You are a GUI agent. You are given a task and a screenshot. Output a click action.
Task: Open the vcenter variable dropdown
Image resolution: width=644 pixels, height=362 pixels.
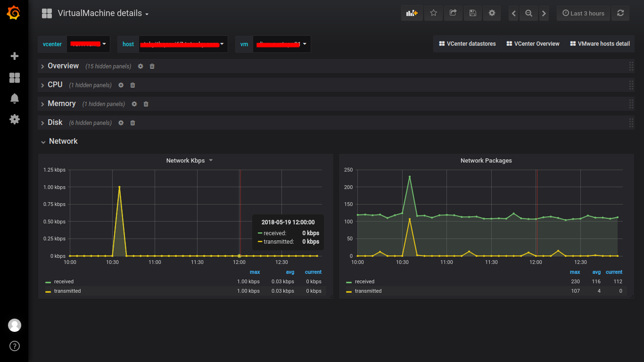click(89, 44)
